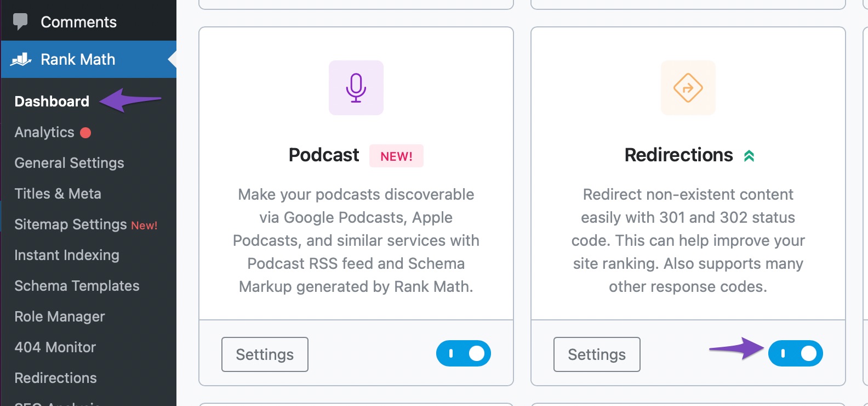This screenshot has width=868, height=406.
Task: Open Schema Templates in sidebar
Action: pos(77,286)
